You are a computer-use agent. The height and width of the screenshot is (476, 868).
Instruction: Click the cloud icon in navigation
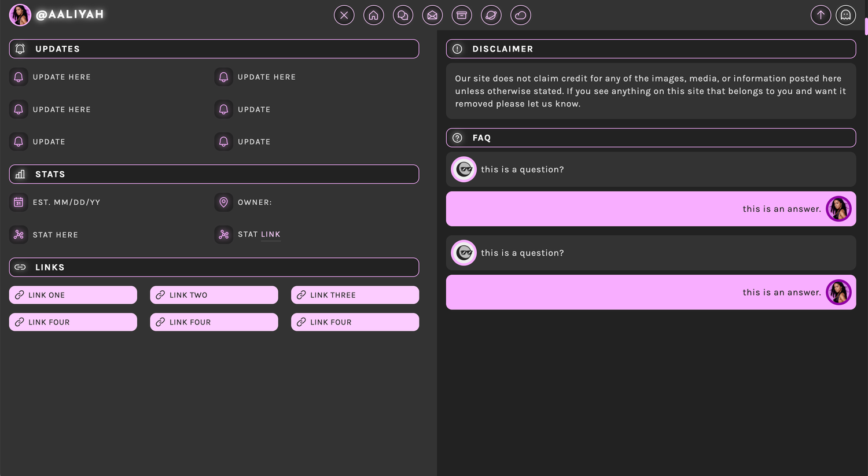pyautogui.click(x=520, y=15)
